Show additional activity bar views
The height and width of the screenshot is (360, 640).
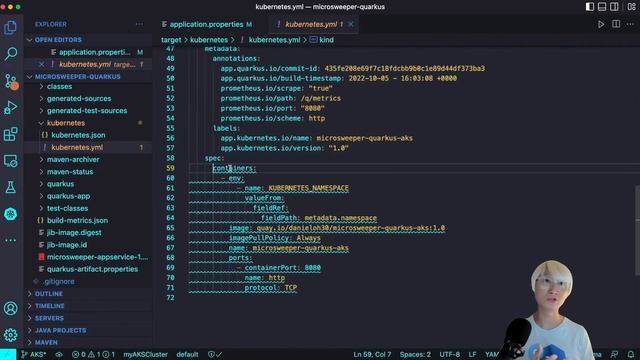point(11,240)
